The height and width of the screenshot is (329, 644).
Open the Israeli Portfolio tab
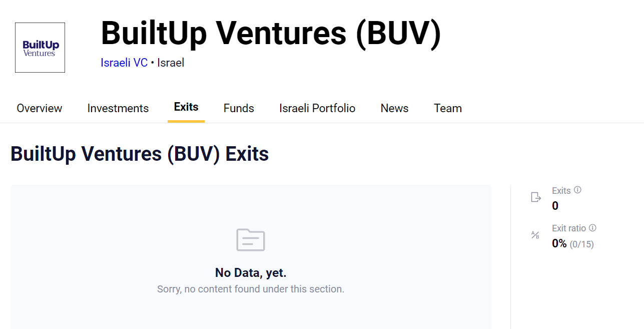(x=317, y=108)
